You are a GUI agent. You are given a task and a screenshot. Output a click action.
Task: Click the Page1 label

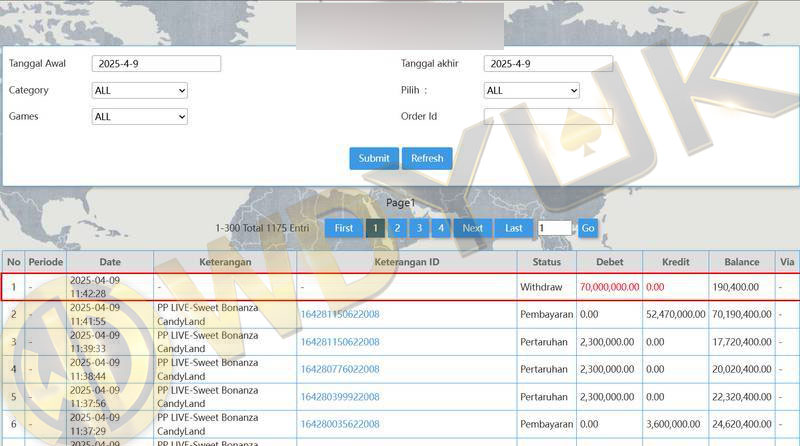[401, 203]
